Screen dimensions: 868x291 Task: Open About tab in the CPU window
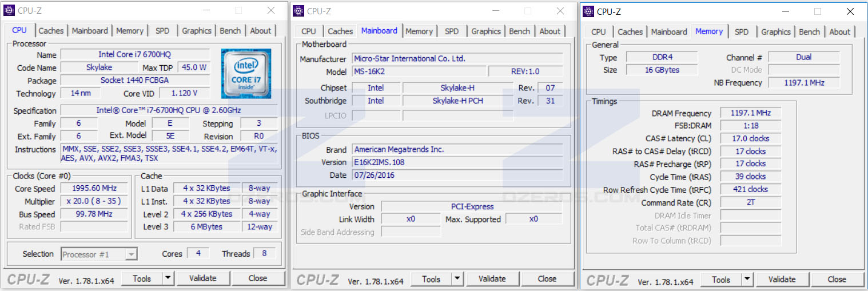click(261, 31)
